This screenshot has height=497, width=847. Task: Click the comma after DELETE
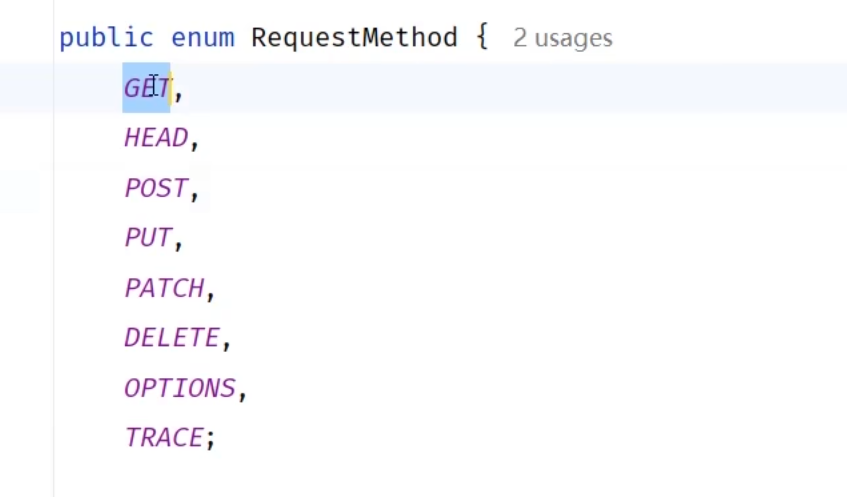click(x=227, y=342)
